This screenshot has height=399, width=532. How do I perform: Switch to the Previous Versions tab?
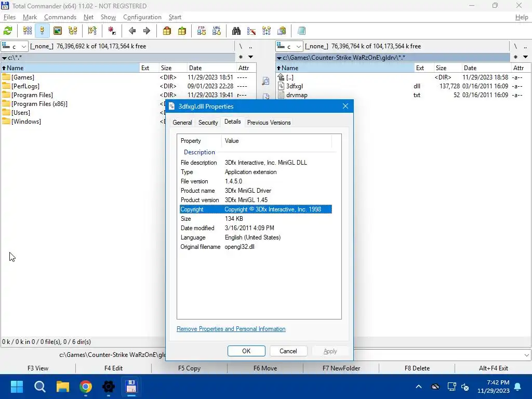pos(269,123)
